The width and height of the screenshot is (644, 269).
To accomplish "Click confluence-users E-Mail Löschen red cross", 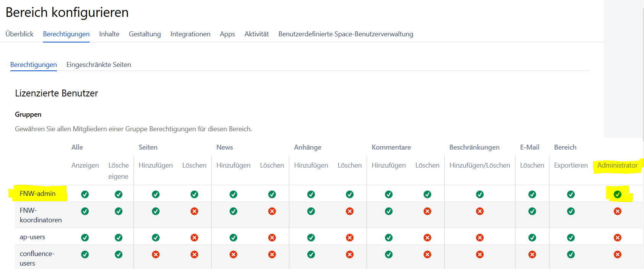I will pyautogui.click(x=532, y=254).
